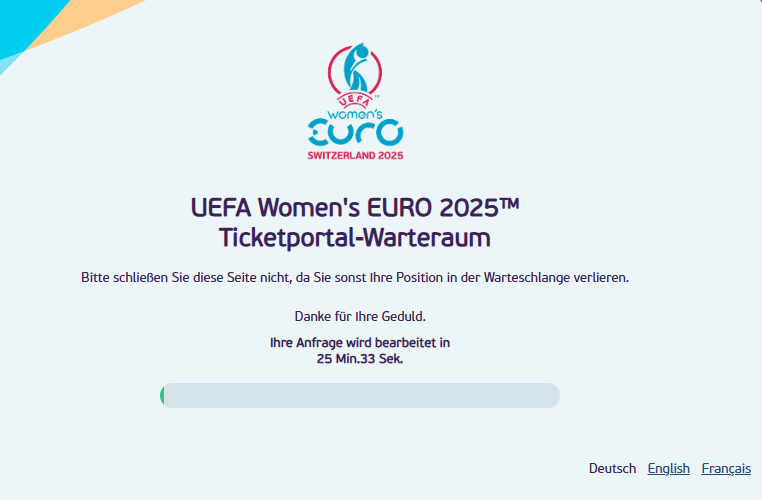Click the Ticketportal-Warteraum heading
This screenshot has height=500, width=762.
pos(355,238)
